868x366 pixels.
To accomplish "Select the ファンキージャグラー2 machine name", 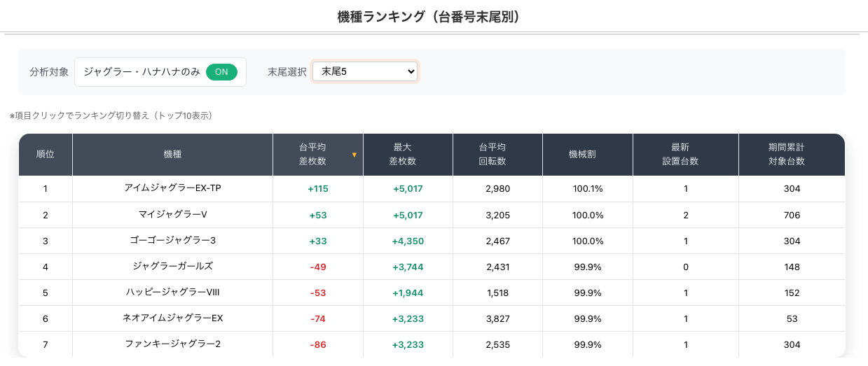I will coord(172,344).
